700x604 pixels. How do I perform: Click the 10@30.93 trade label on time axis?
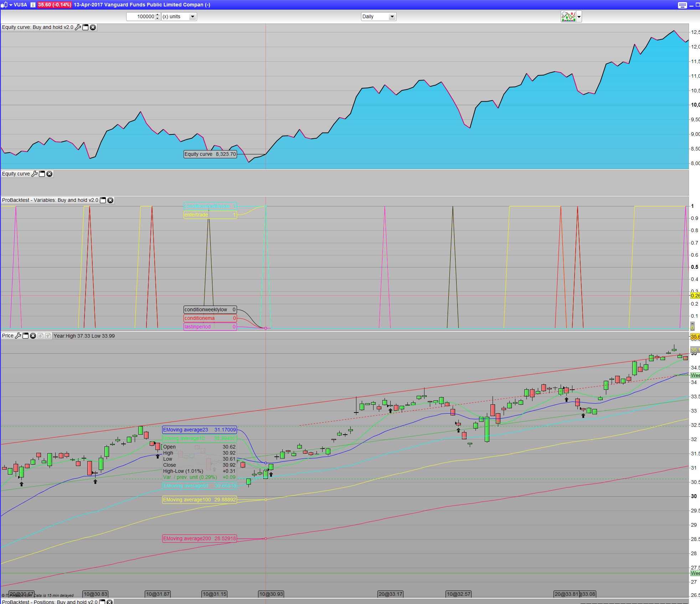pos(271,594)
